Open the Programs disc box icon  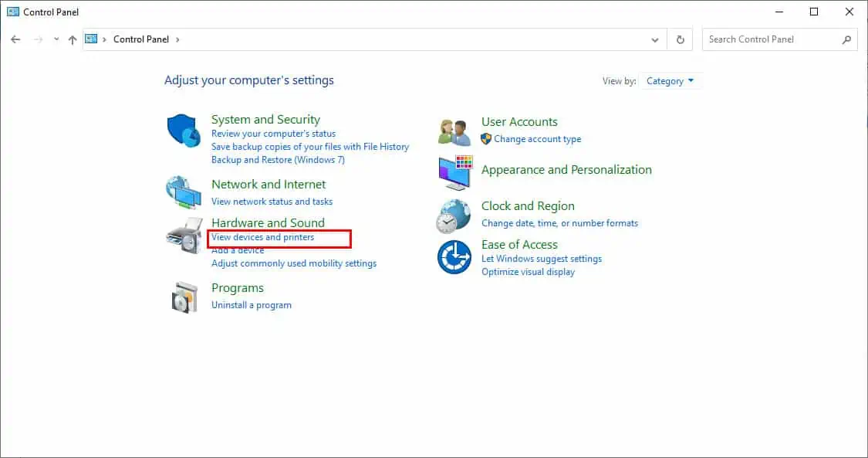pyautogui.click(x=184, y=297)
